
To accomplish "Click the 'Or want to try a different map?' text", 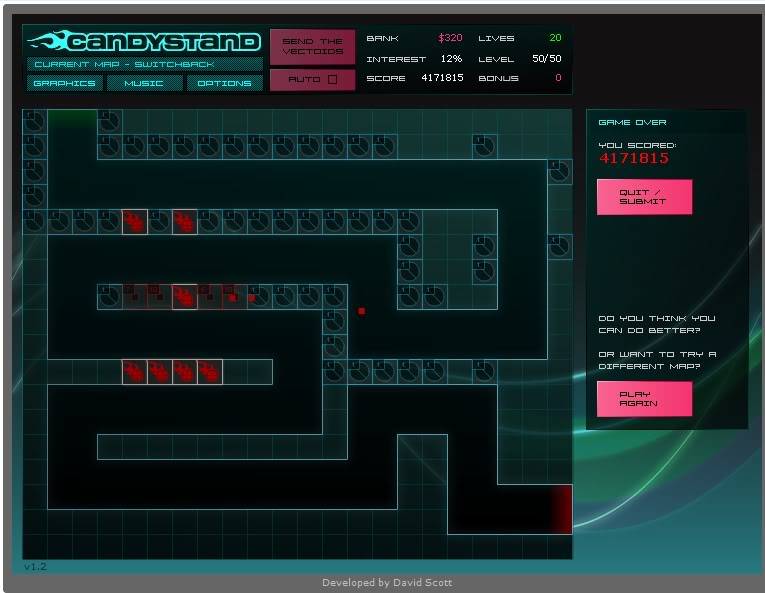I will point(657,360).
